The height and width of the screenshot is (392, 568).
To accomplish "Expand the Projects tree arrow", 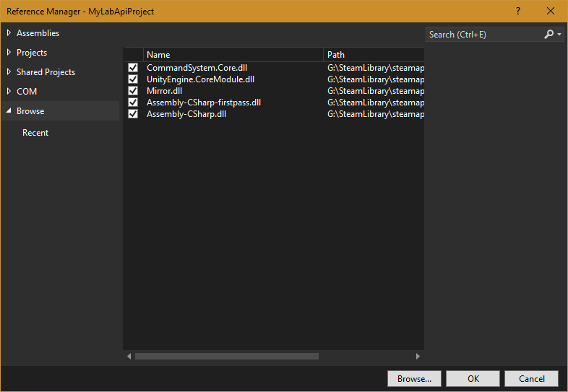I will pyautogui.click(x=9, y=53).
